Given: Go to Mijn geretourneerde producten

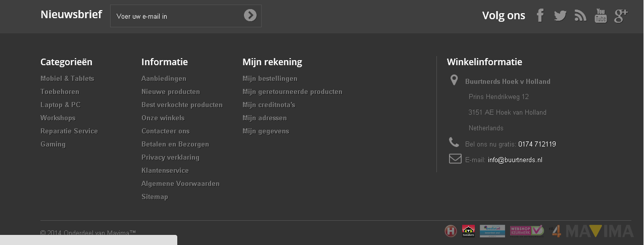Looking at the screenshot, I should 292,91.
